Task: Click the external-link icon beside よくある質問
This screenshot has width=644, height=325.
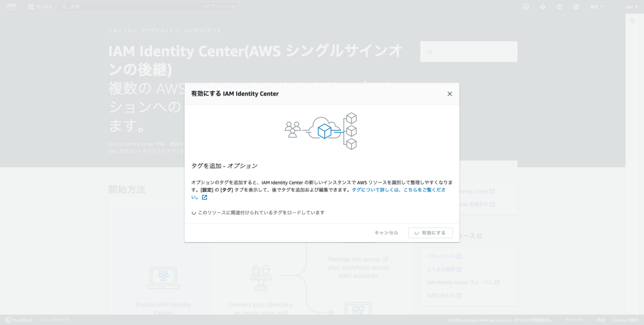Action: pos(459,269)
